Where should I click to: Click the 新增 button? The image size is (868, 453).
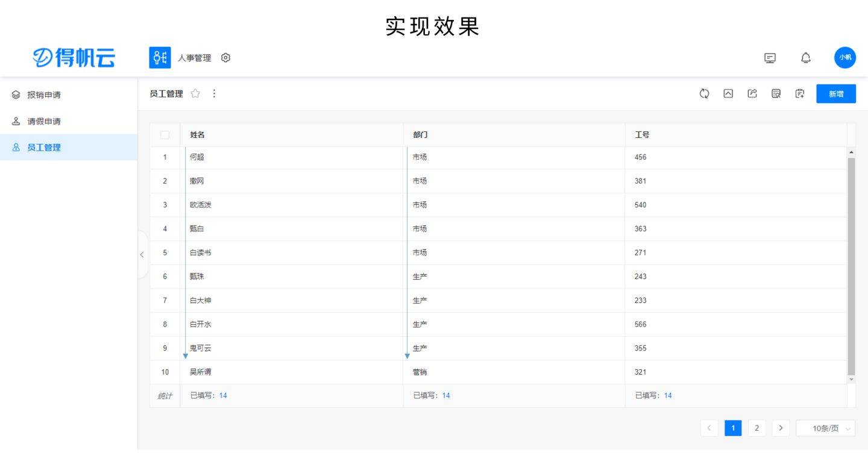tap(836, 93)
